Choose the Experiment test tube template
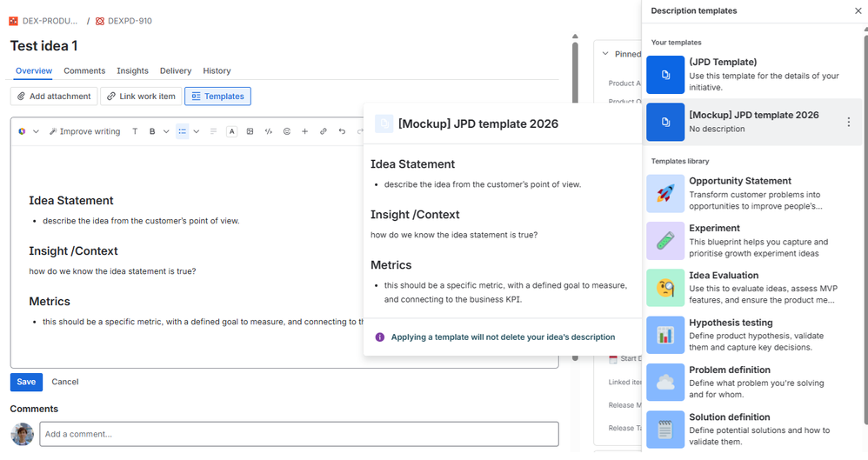 click(x=665, y=241)
